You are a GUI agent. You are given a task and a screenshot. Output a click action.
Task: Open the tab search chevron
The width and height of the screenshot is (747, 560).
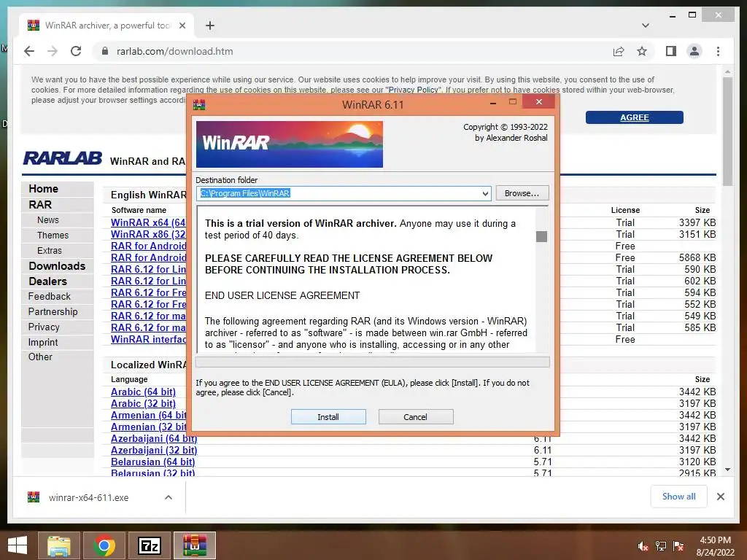pyautogui.click(x=645, y=26)
